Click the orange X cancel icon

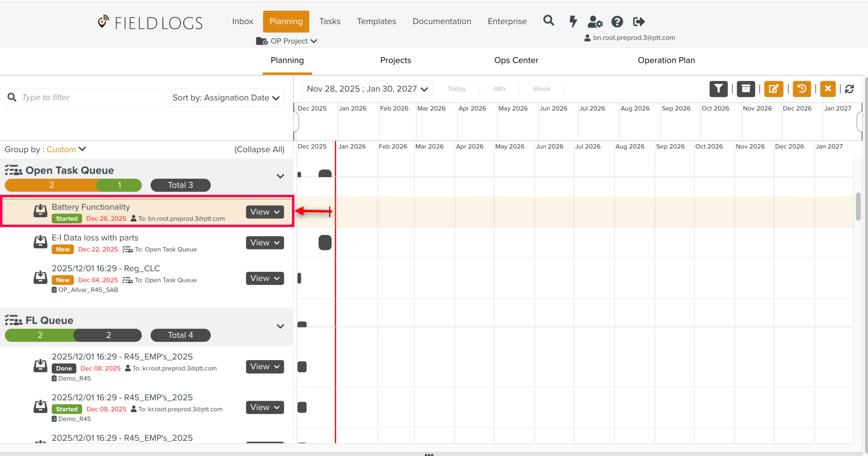click(828, 89)
